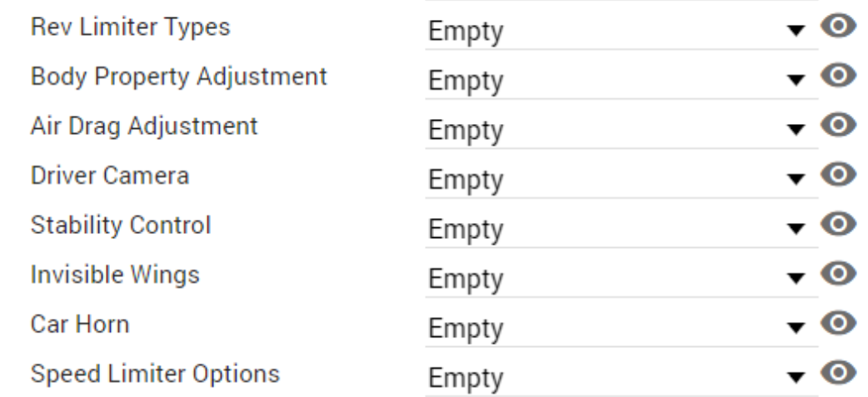This screenshot has width=868, height=397.
Task: Click the Stability Control label
Action: [x=121, y=225]
